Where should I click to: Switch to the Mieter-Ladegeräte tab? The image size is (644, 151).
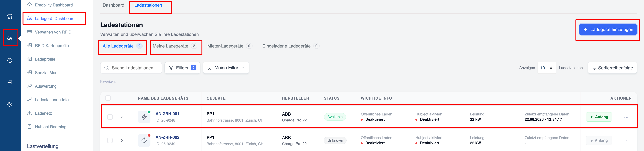pos(230,46)
